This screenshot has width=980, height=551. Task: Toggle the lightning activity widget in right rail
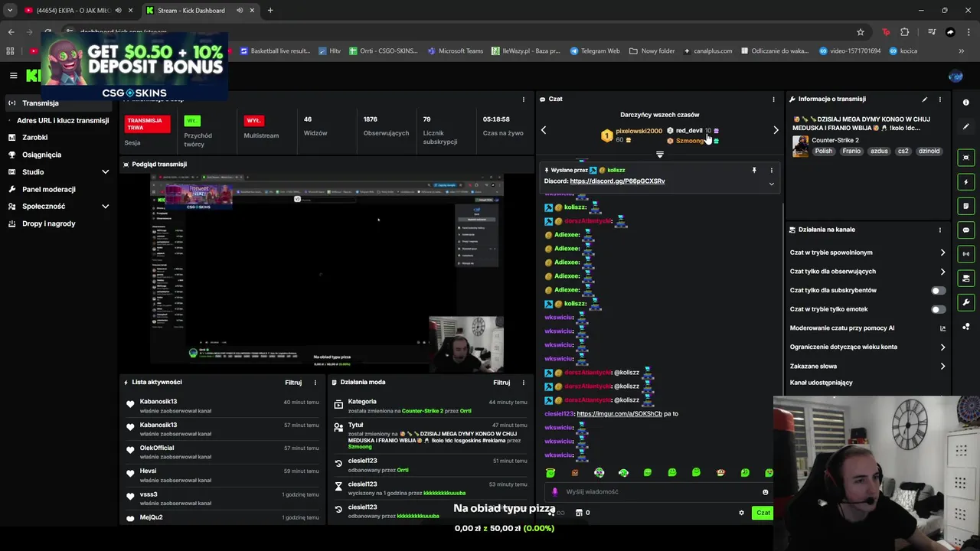pyautogui.click(x=966, y=182)
